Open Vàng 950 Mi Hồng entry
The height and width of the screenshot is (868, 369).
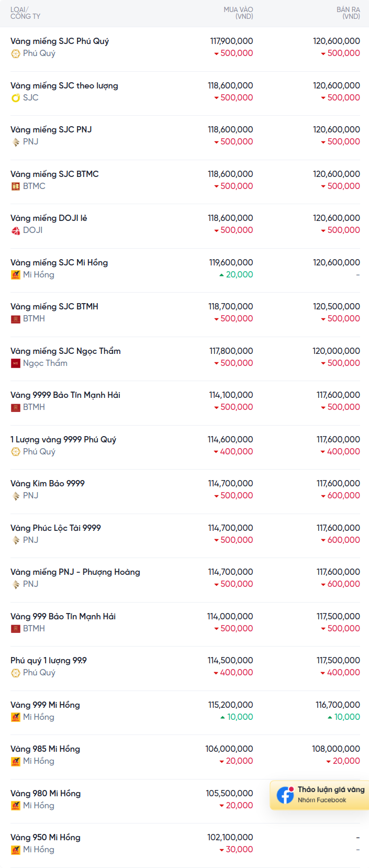[x=185, y=845]
